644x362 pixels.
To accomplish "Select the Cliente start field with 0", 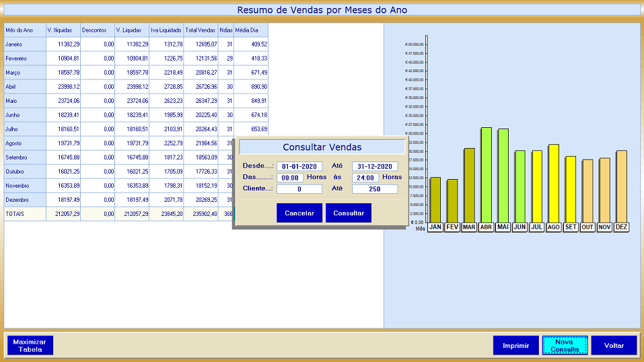I will click(299, 189).
